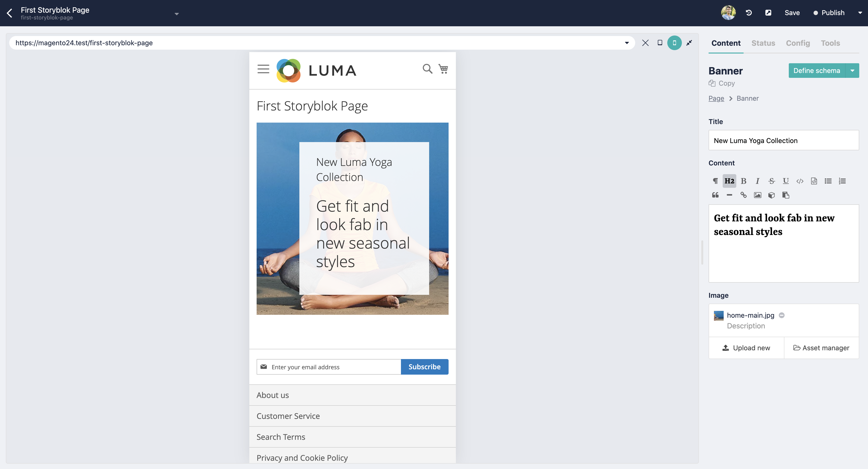Viewport: 868px width, 469px height.
Task: Open the draft in a new window
Action: tap(768, 13)
